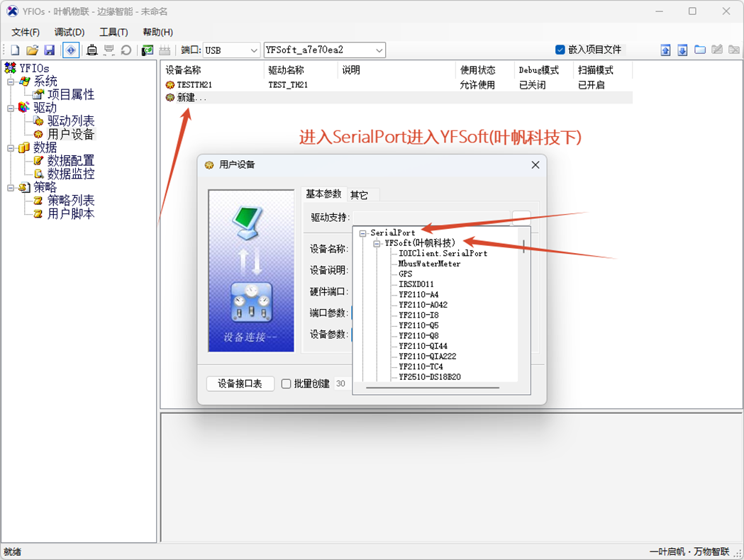This screenshot has width=744, height=560.
Task: Click the device connect toolbar icon
Action: (92, 50)
